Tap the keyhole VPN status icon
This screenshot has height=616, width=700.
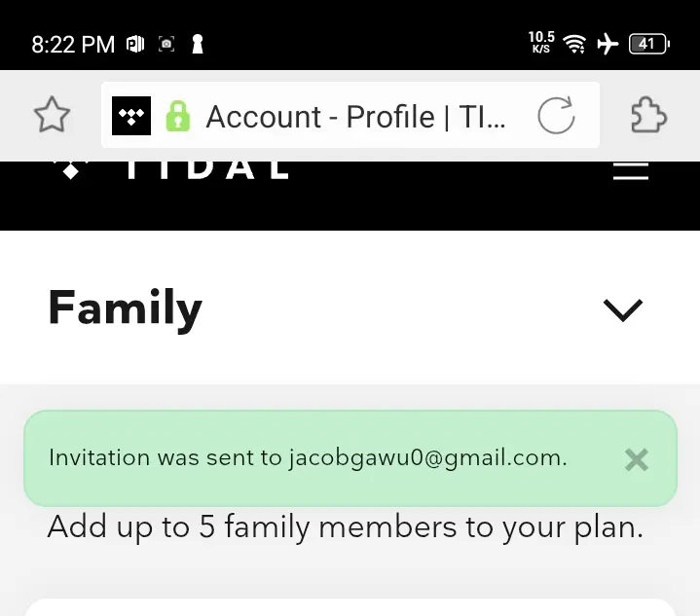click(198, 44)
